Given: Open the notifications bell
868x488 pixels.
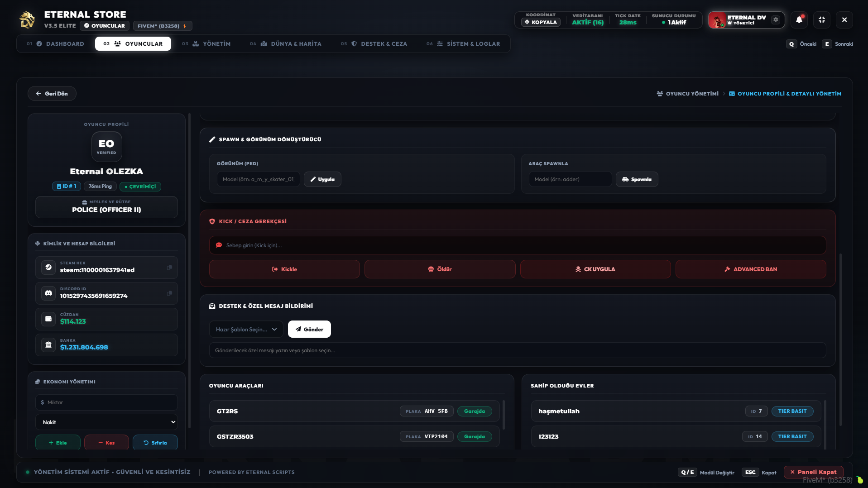Looking at the screenshot, I should [x=799, y=20].
